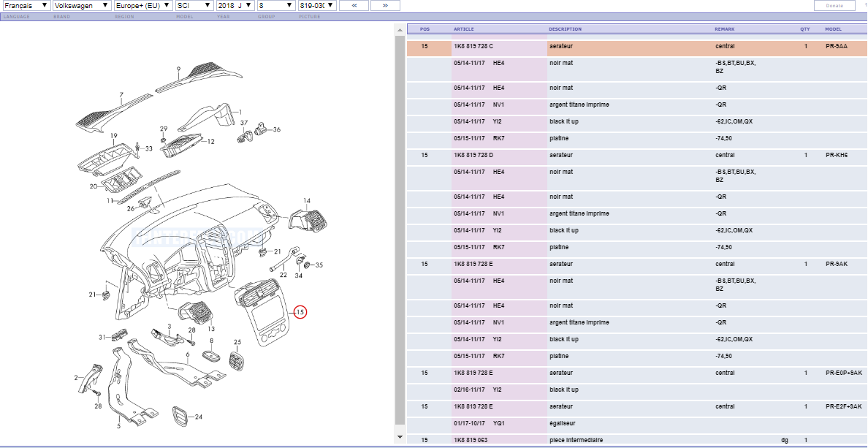Screen dimensions: 868x448
Task: Click part number 1 in diagram
Action: point(240,111)
